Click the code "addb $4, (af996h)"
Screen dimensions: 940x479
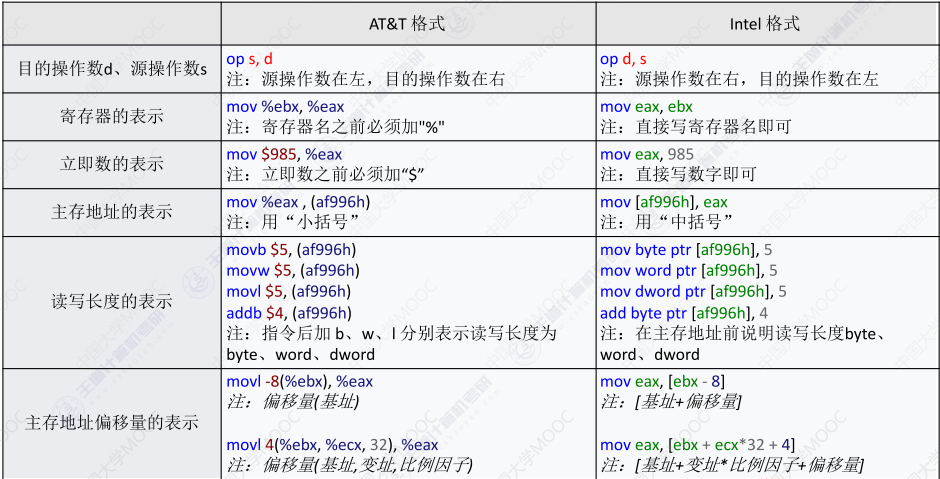pos(289,313)
